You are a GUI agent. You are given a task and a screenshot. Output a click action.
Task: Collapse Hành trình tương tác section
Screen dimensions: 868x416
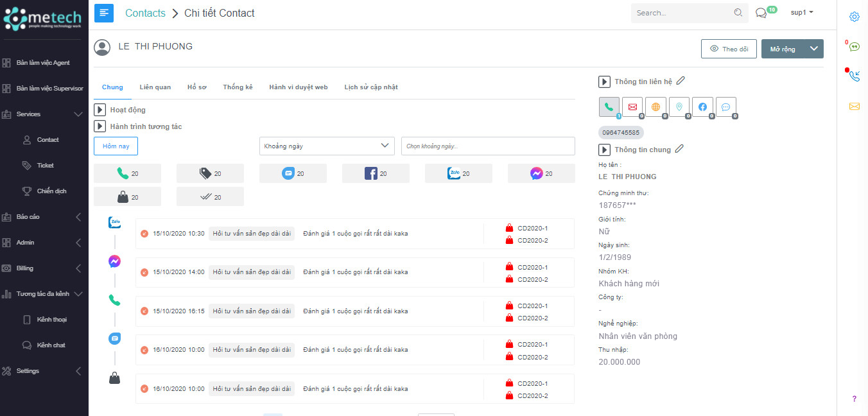pos(100,126)
